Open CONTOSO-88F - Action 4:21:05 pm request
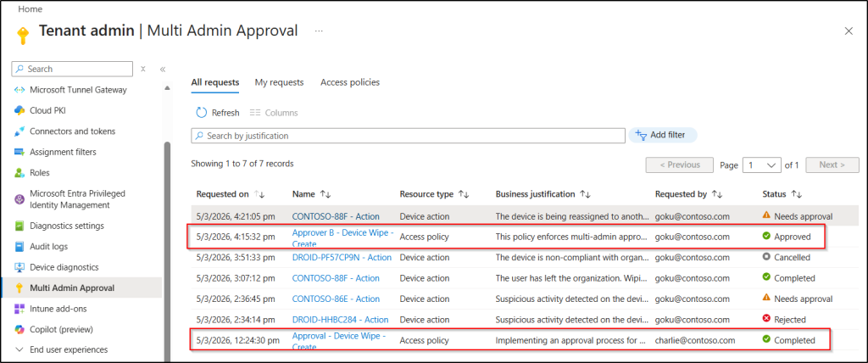The height and width of the screenshot is (363, 868). click(x=336, y=216)
